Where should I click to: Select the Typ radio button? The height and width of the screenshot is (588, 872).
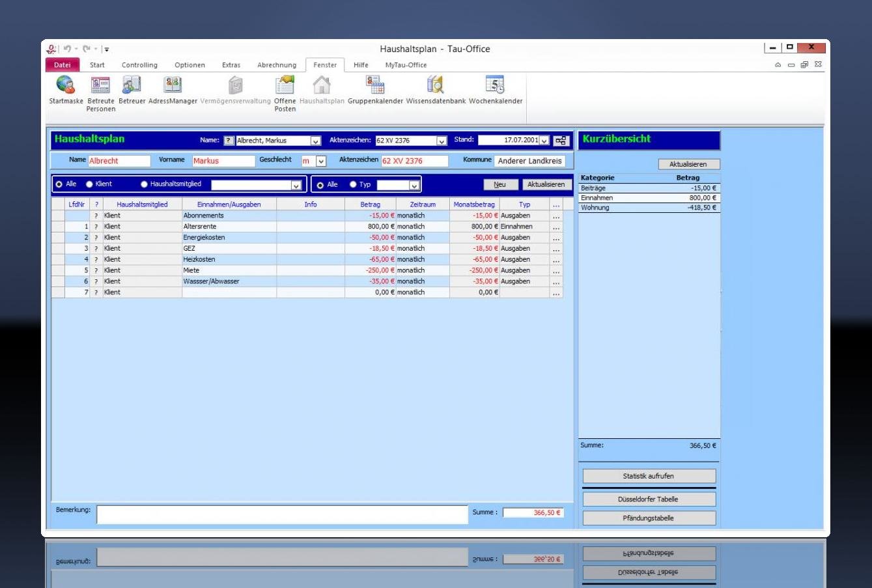click(353, 185)
